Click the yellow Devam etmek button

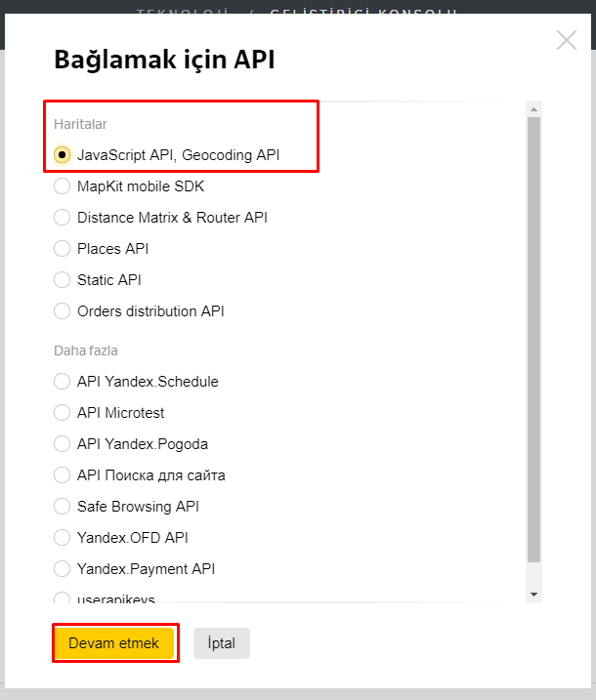[x=114, y=643]
